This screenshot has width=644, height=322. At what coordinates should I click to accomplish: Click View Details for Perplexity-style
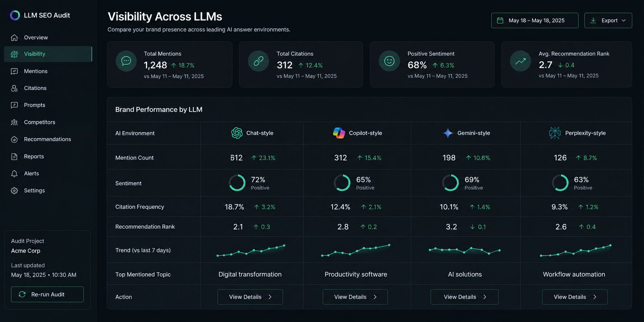tap(575, 297)
